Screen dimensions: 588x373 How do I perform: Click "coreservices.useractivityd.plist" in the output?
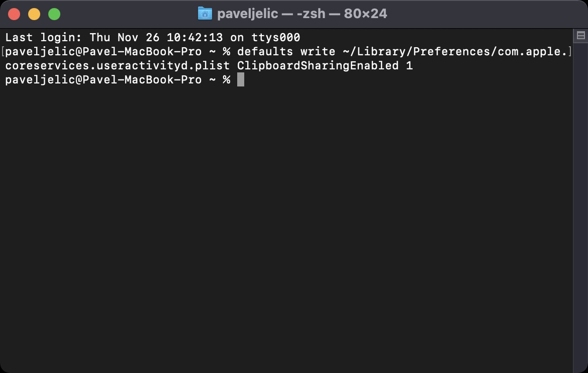point(118,66)
